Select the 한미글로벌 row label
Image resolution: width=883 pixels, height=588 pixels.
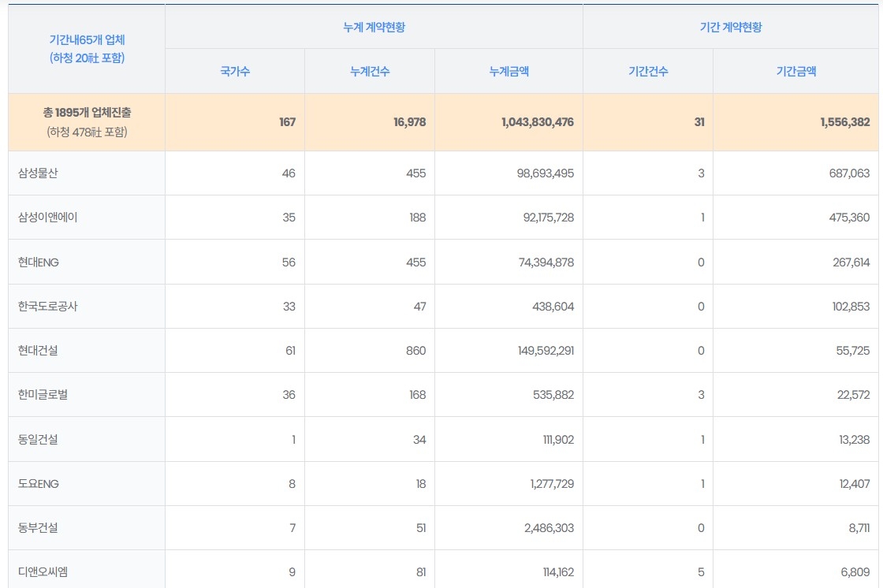[43, 395]
